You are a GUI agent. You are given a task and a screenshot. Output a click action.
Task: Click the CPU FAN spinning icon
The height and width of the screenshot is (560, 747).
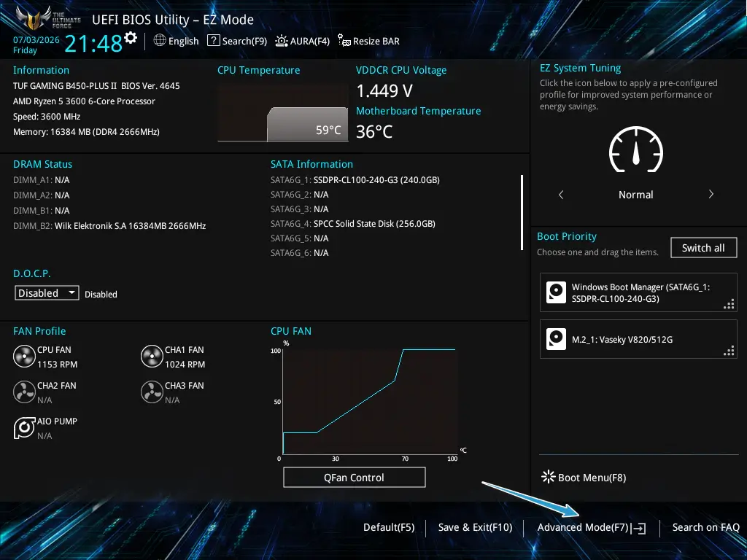[x=24, y=356]
